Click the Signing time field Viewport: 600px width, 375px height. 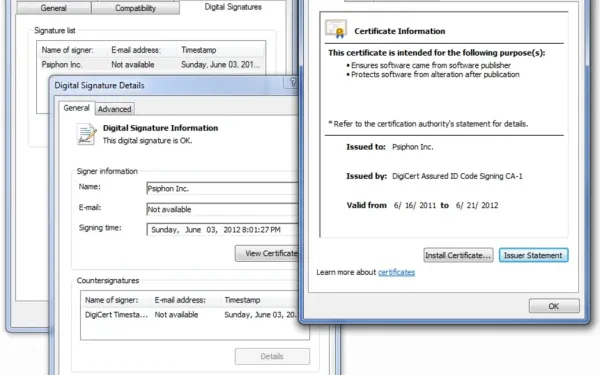coord(222,230)
